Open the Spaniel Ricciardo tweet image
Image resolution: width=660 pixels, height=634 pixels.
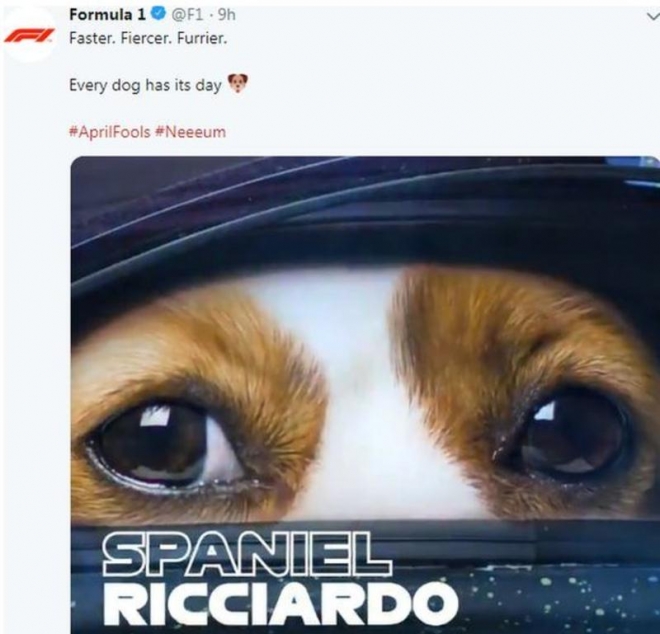pyautogui.click(x=365, y=395)
